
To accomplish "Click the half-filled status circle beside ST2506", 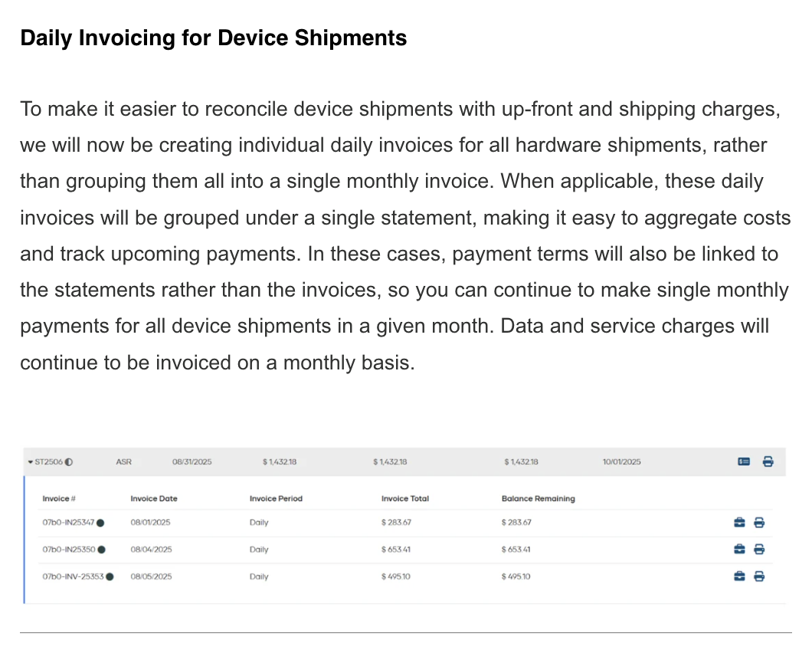I will pyautogui.click(x=70, y=462).
